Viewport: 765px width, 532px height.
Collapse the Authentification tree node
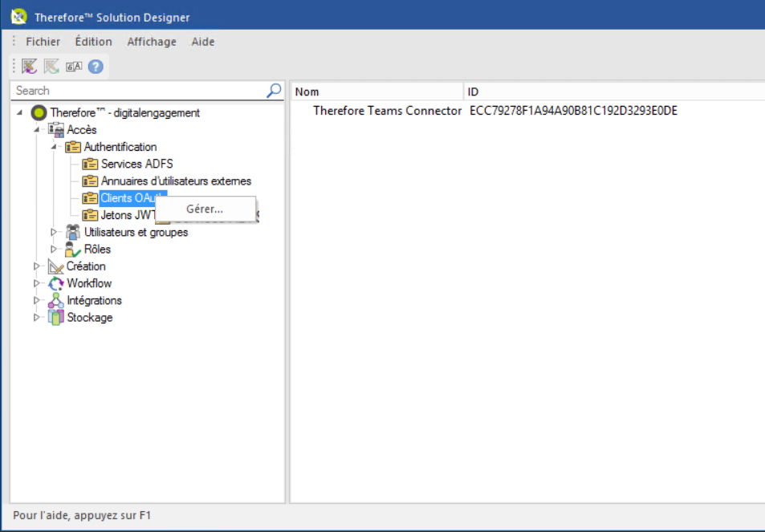pos(54,147)
